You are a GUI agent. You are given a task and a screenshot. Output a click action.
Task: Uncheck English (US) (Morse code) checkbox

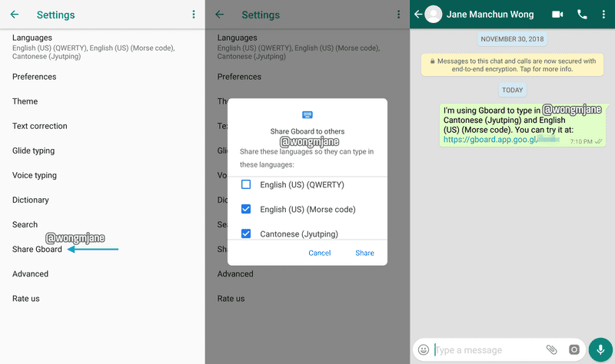click(x=246, y=209)
